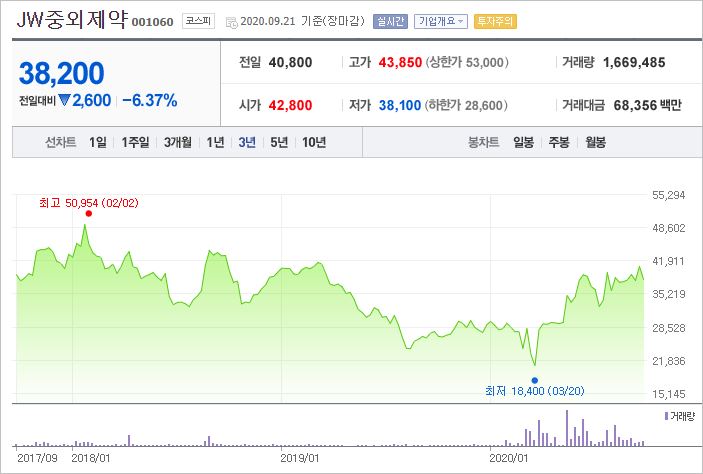Click the 거래량 legend swatch
Viewport: 703px width, 474px height.
tap(666, 416)
